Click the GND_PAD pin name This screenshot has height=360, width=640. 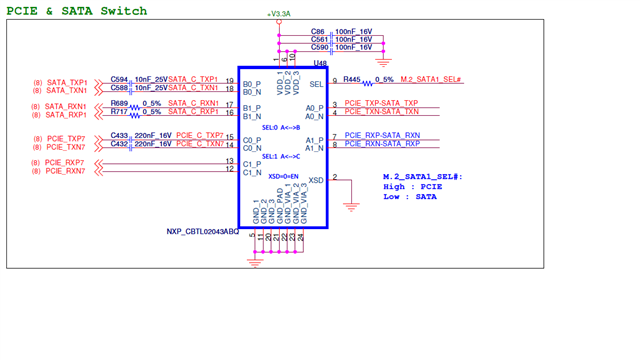tap(280, 206)
